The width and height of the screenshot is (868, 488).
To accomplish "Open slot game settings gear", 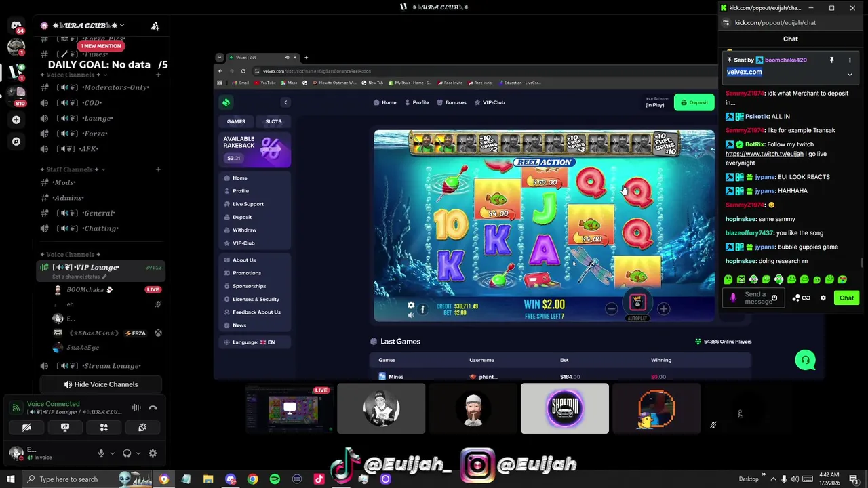I will (411, 306).
